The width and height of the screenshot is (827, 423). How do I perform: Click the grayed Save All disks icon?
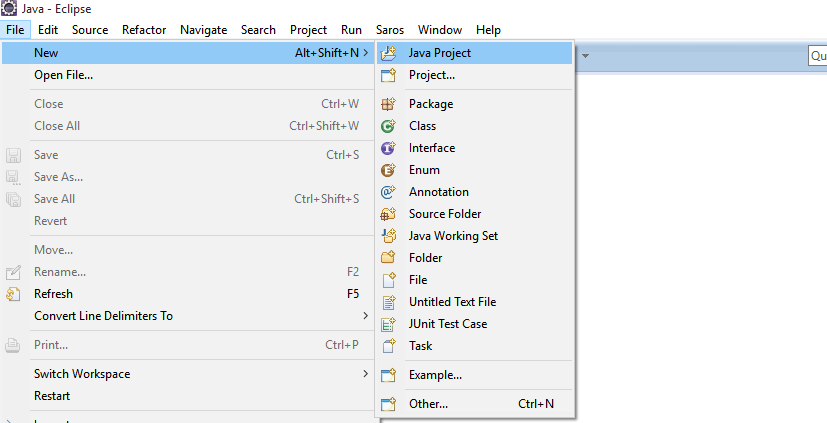[13, 199]
